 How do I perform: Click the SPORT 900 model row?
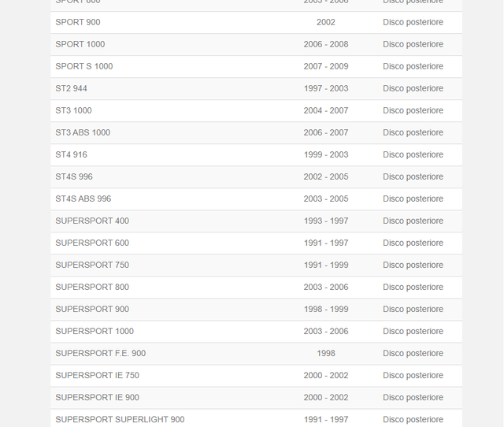pos(78,22)
